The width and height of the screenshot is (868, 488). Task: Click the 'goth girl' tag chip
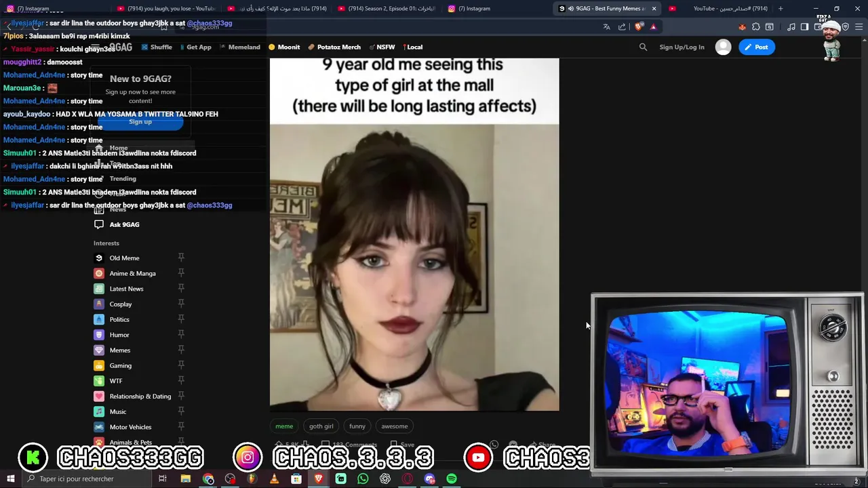click(x=321, y=426)
